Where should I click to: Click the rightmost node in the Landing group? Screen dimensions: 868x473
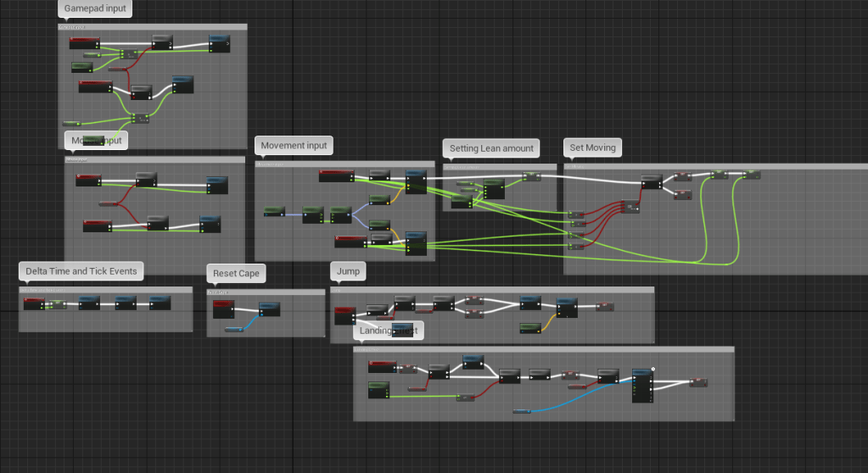pos(697,382)
